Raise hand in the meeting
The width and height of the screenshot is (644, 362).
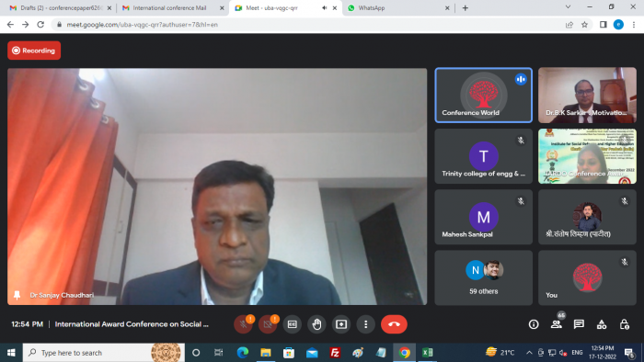point(316,324)
